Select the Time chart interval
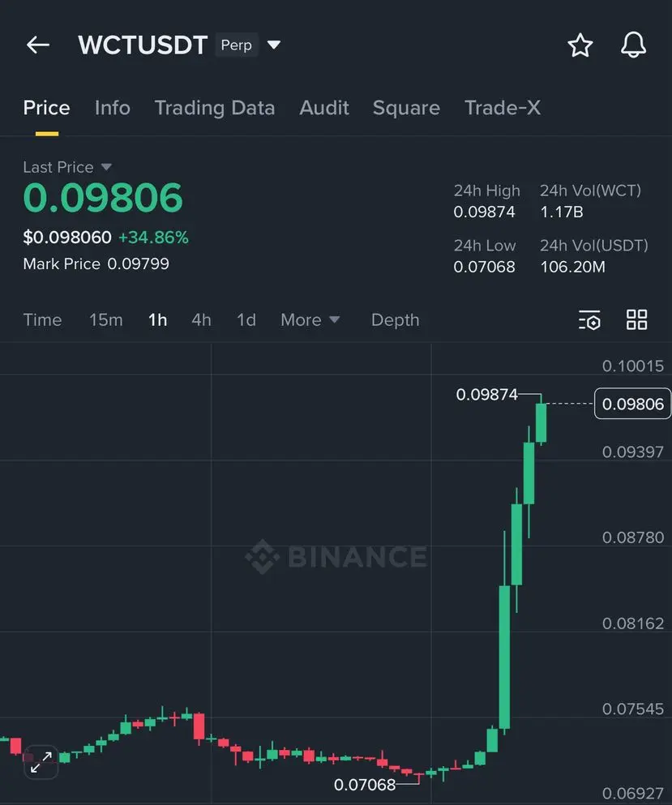672x805 pixels. [43, 320]
